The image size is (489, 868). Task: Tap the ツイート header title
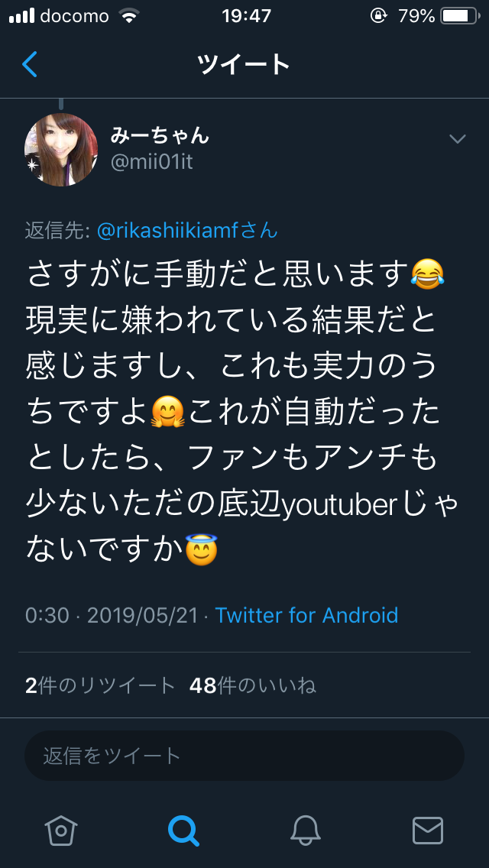click(x=244, y=64)
